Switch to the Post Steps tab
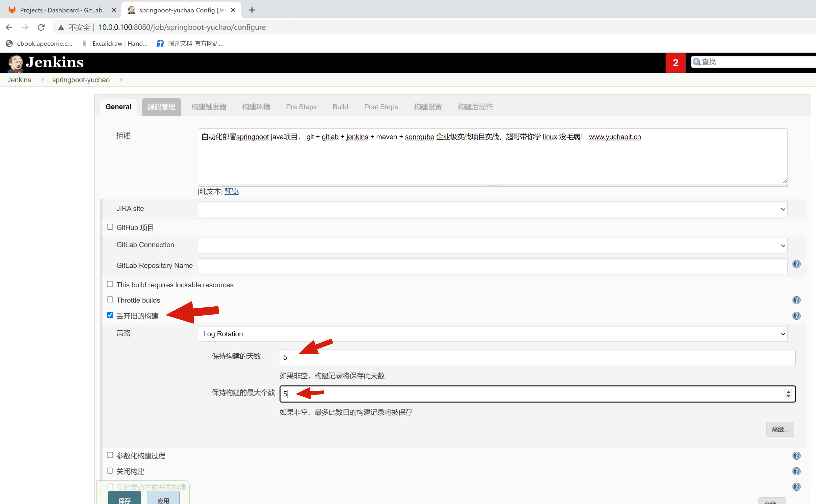This screenshot has height=504, width=816. pos(381,107)
